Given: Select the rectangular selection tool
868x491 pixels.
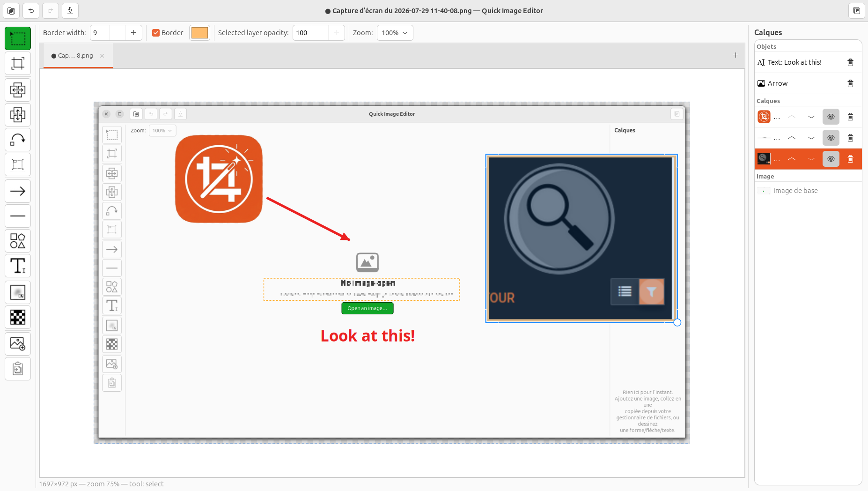Looking at the screenshot, I should pyautogui.click(x=18, y=38).
